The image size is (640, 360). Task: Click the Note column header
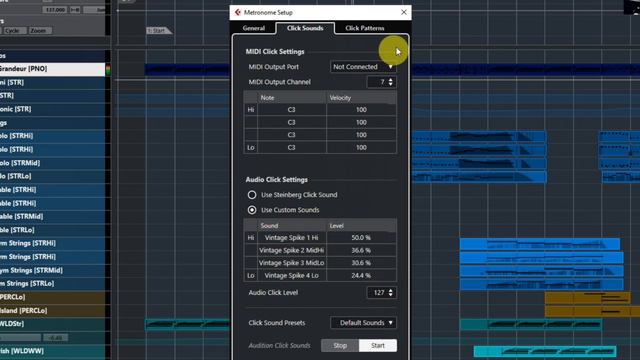click(291, 98)
